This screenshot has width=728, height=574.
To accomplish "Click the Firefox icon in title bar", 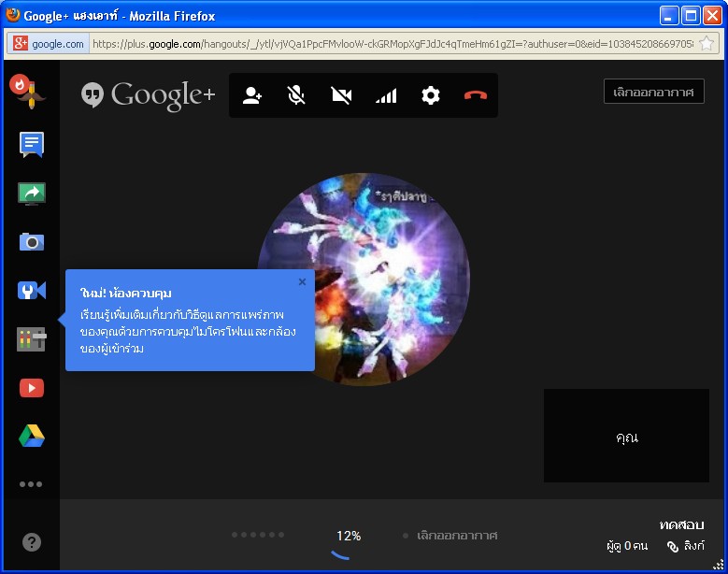I will 12,15.
